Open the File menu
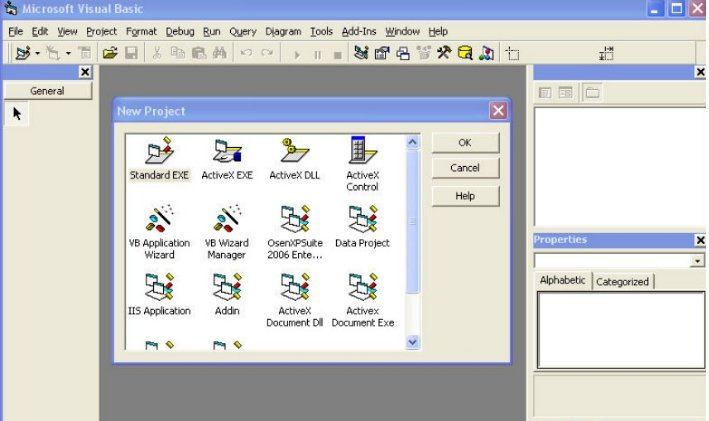Viewport: 709px width, 421px height. coord(15,31)
